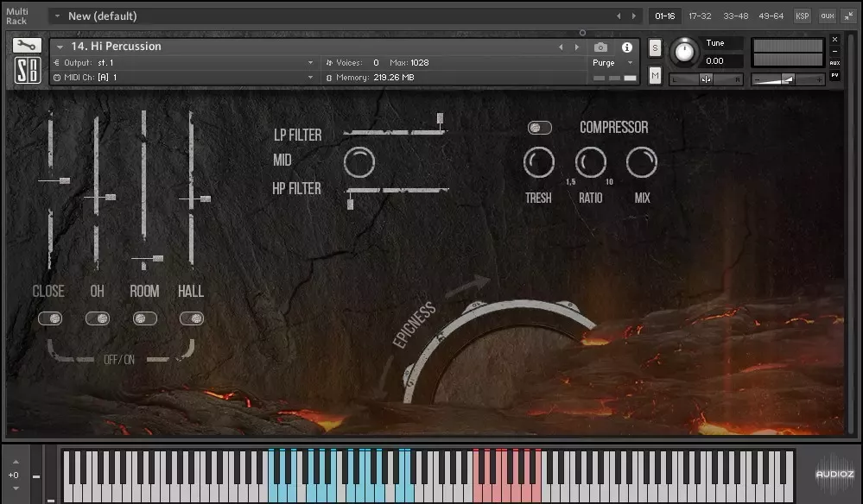Click the KSP view icon

[x=802, y=16]
